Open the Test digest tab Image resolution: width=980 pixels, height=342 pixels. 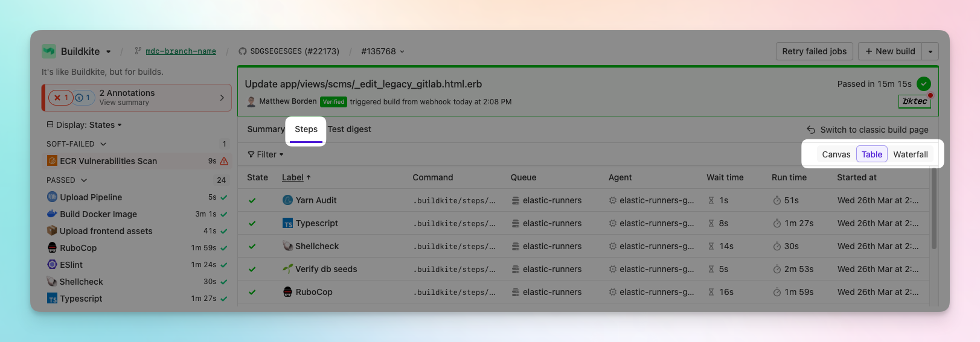point(349,129)
